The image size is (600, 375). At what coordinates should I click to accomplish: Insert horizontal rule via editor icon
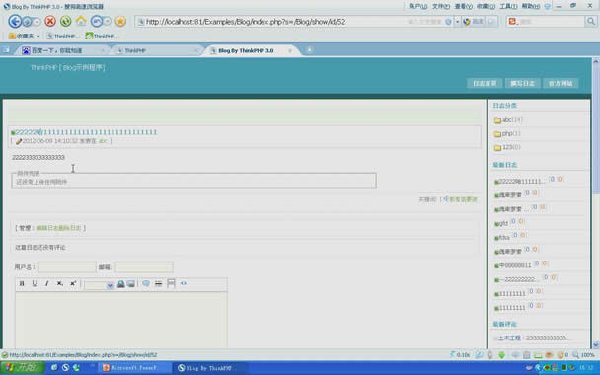[x=158, y=284]
